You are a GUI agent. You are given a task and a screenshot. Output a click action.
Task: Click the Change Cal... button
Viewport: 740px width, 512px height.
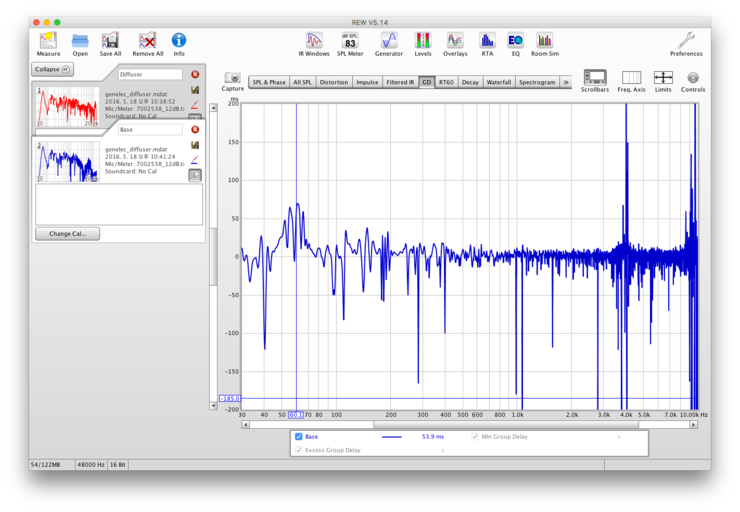click(x=67, y=234)
